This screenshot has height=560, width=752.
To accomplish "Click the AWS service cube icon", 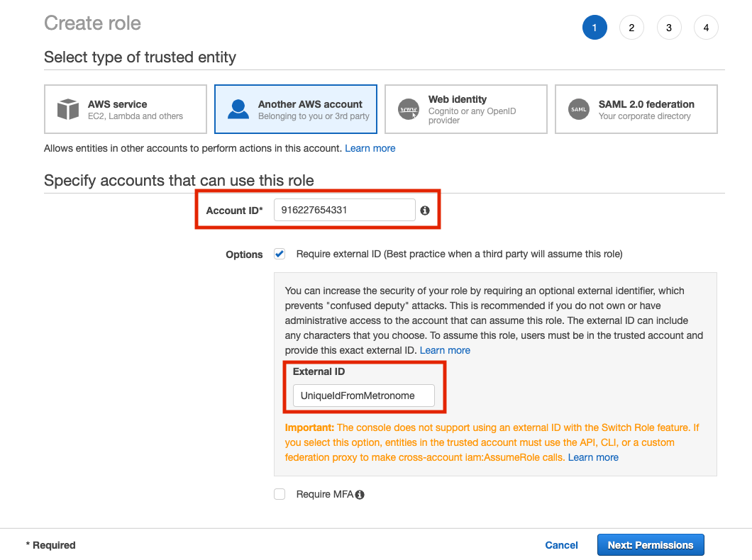I will (x=68, y=110).
